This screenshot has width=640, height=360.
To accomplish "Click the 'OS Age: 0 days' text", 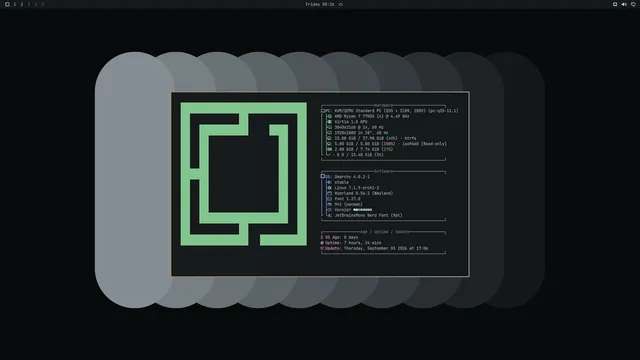I will (x=342, y=237).
